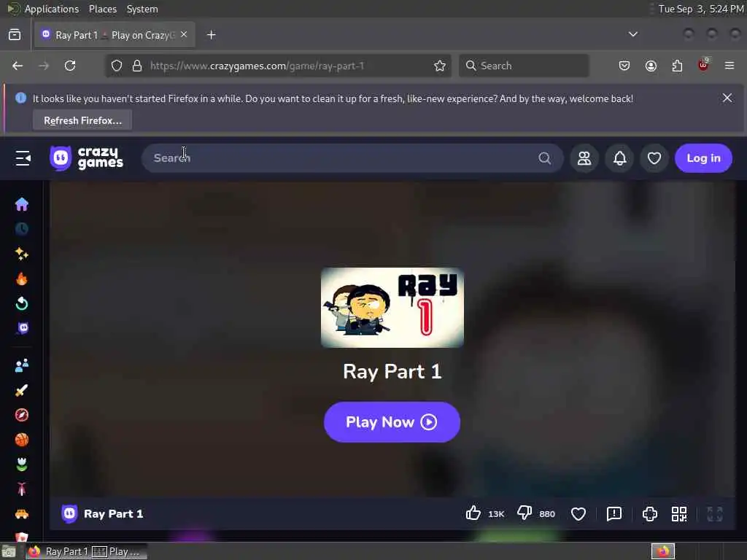The width and height of the screenshot is (747, 560).
Task: Open Basketball icon in sidebar
Action: [x=22, y=440]
